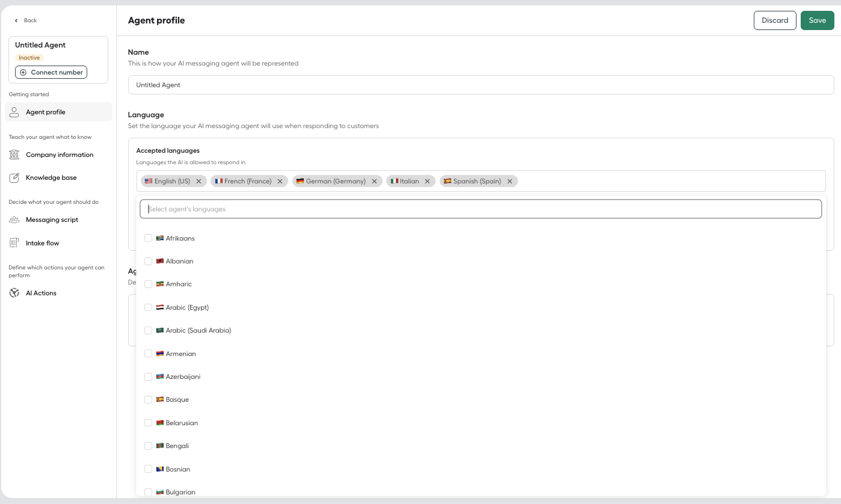Click the Discard button

pos(775,20)
